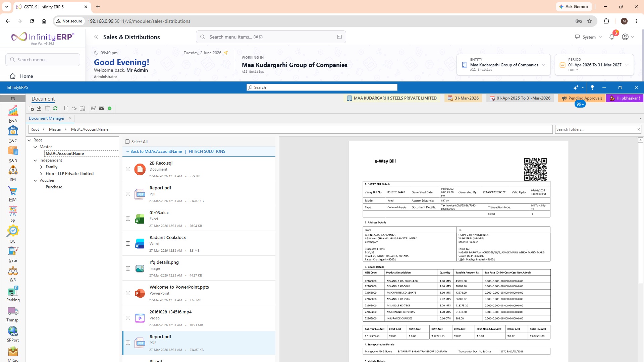Collapse the Independent tree node
The width and height of the screenshot is (644, 362).
click(x=35, y=160)
